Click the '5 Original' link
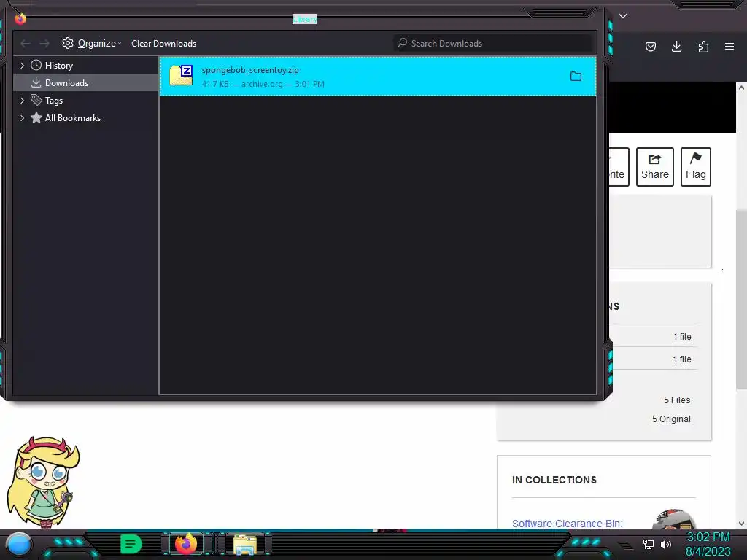Screen dimensions: 747x560 click(671, 419)
